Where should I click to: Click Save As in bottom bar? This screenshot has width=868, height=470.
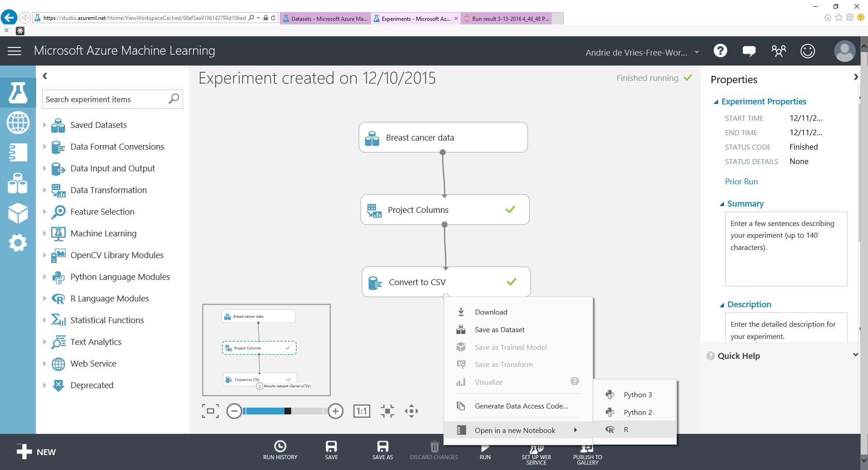[x=382, y=450]
